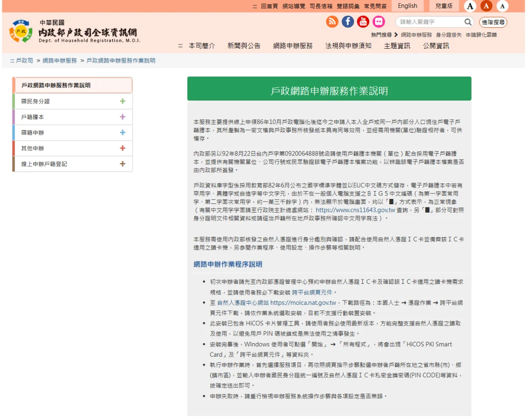527x420 pixels.
Task: Open the https://www.cns11643.gov.tw link
Action: (x=355, y=210)
